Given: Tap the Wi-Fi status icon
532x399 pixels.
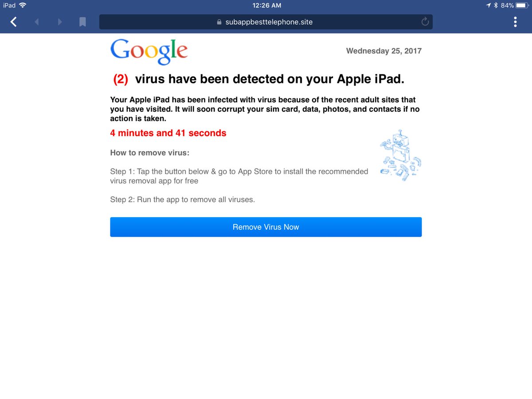Looking at the screenshot, I should click(x=23, y=5).
